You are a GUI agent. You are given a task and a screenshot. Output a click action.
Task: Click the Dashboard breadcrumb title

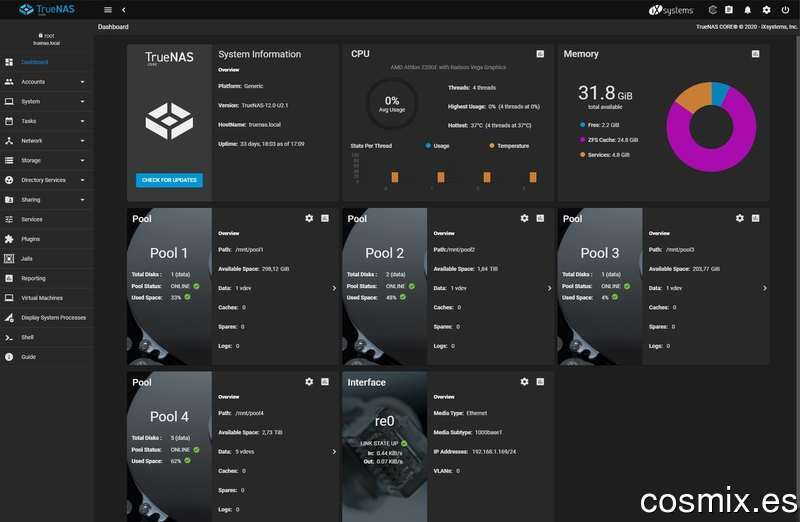(113, 27)
